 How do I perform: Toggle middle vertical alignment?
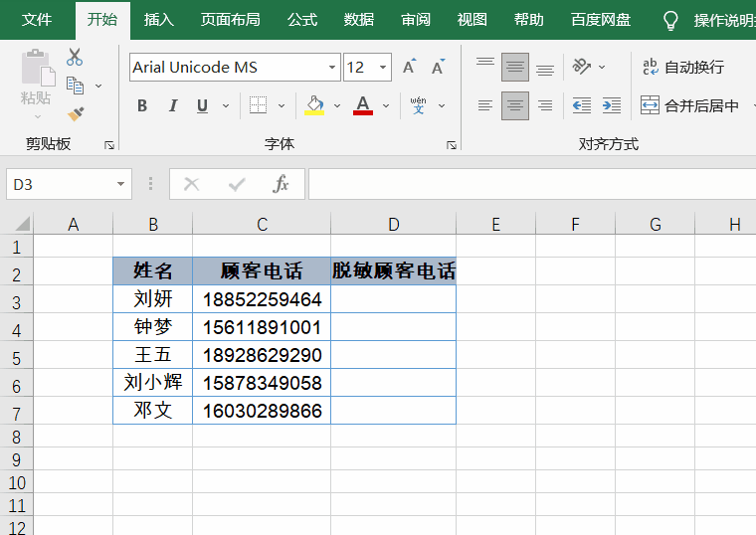tap(515, 67)
